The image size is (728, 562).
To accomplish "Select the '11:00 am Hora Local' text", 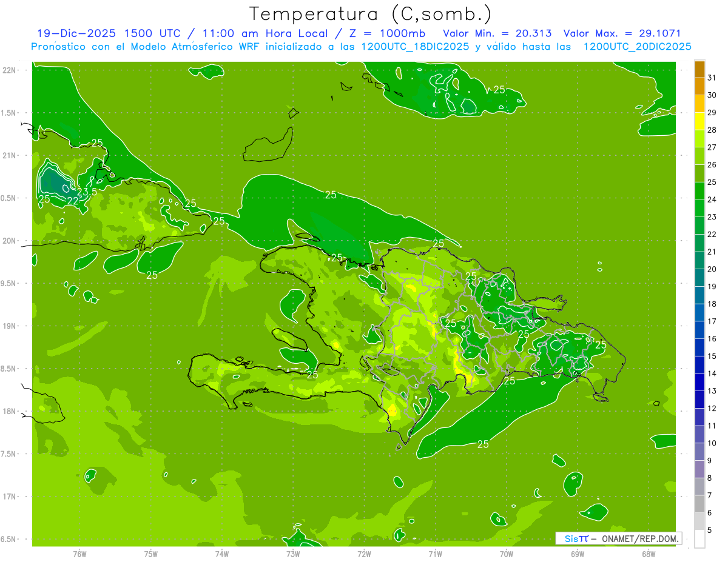I will tap(264, 33).
